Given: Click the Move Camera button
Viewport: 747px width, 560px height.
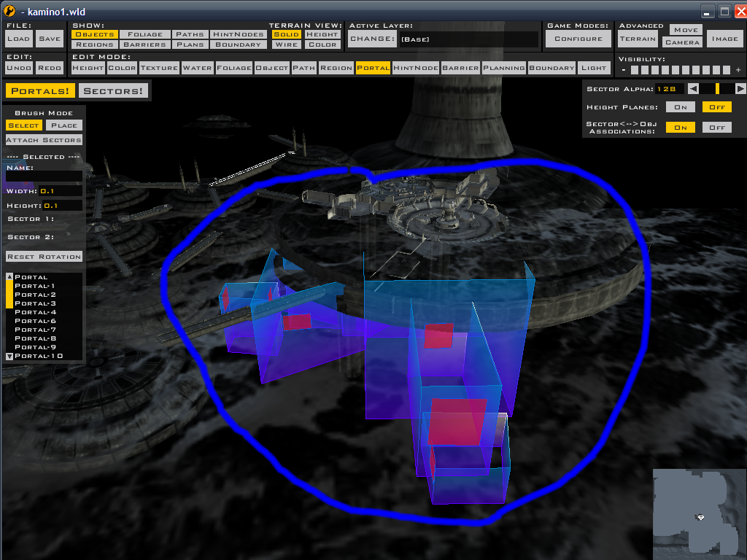Looking at the screenshot, I should 683,36.
